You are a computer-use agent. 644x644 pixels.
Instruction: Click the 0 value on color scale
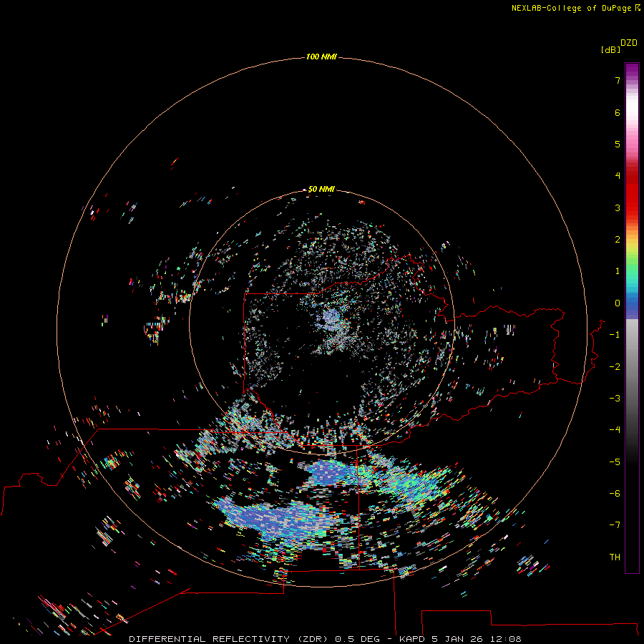(618, 303)
